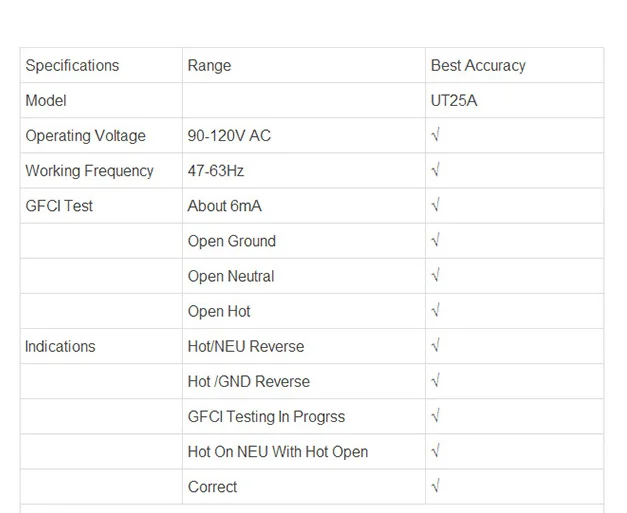Select the "GFCI Test" row label
Image resolution: width=627 pixels, height=513 pixels.
point(59,206)
